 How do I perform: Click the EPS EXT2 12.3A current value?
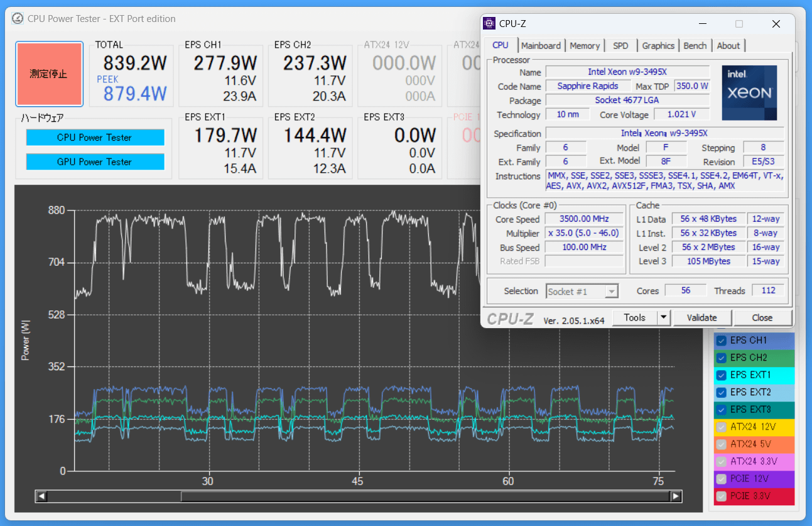(x=330, y=168)
